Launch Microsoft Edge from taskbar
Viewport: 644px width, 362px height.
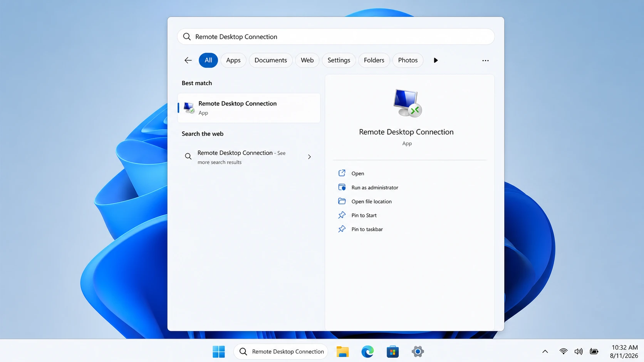367,351
